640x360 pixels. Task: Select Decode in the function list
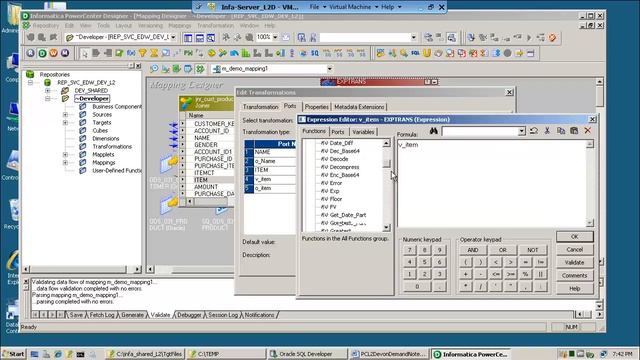pyautogui.click(x=338, y=159)
